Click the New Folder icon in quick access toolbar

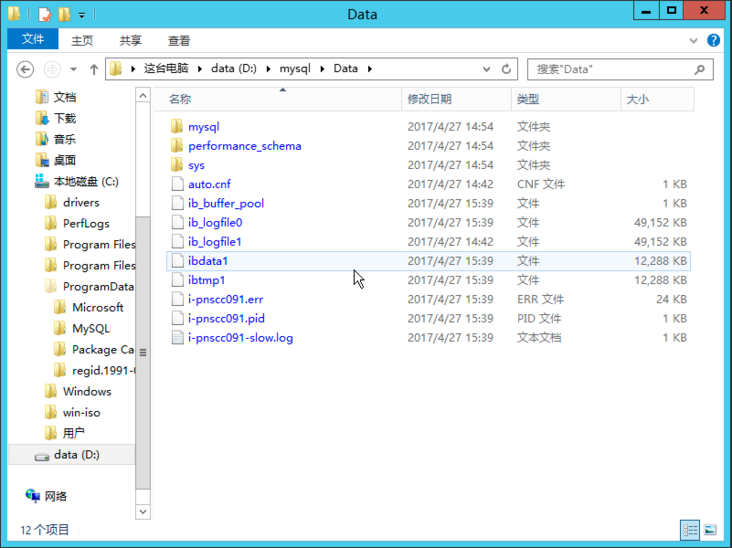[x=64, y=14]
